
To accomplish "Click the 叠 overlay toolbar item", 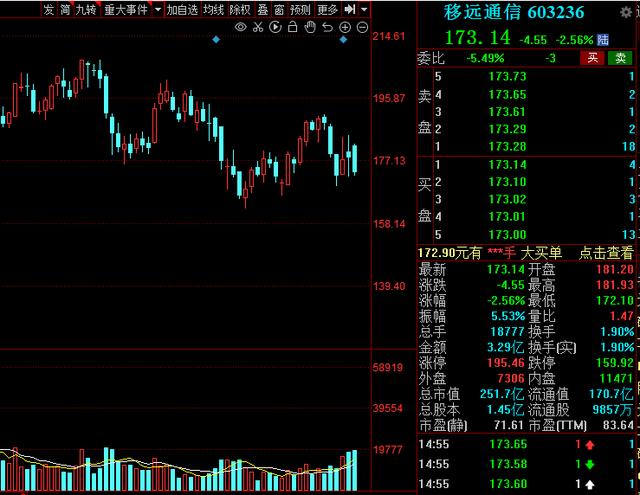I will [263, 9].
